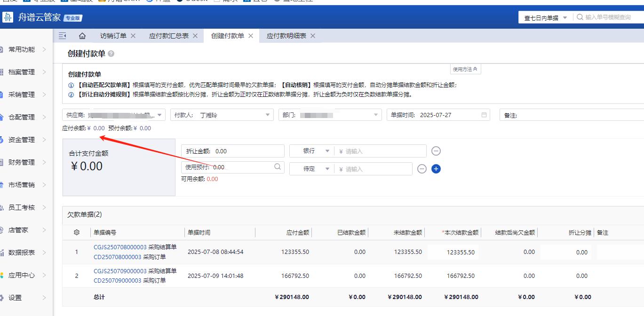Open the 查七日内单据 dropdown

(x=545, y=17)
